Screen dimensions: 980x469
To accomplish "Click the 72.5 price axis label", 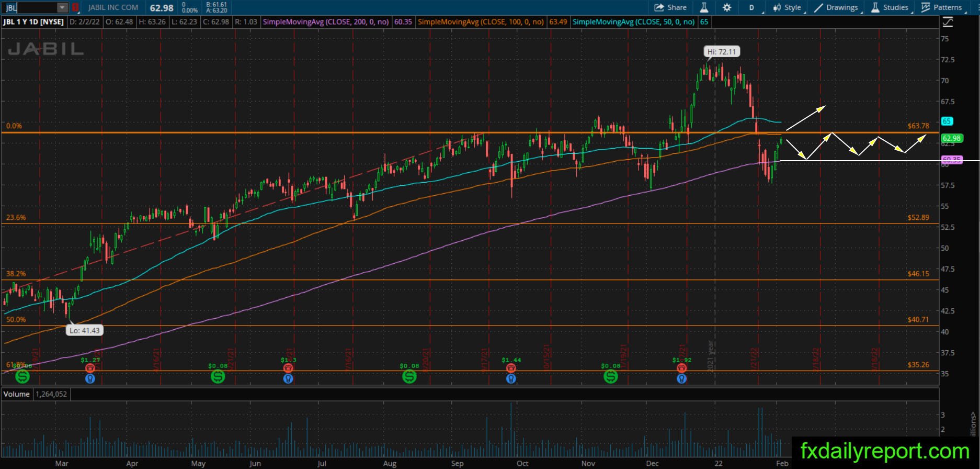I will coord(948,60).
